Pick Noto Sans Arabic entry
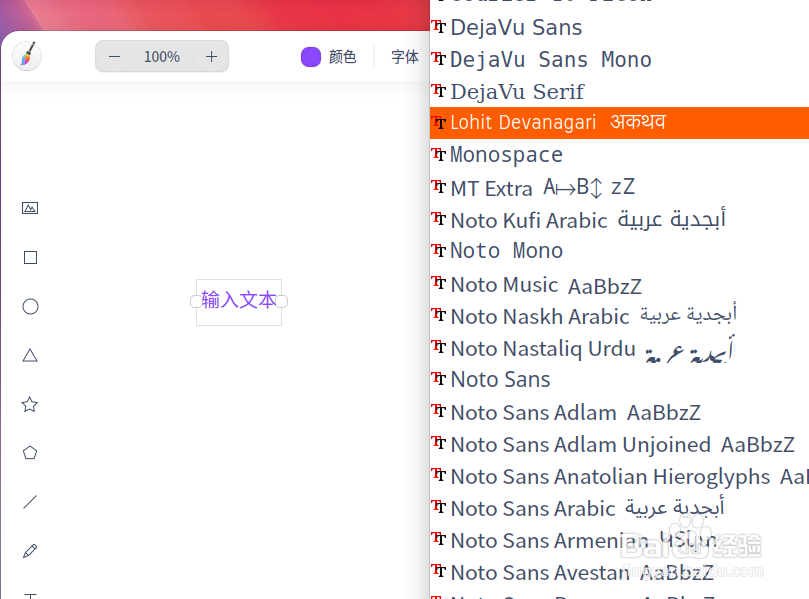The width and height of the screenshot is (809, 599). point(619,509)
